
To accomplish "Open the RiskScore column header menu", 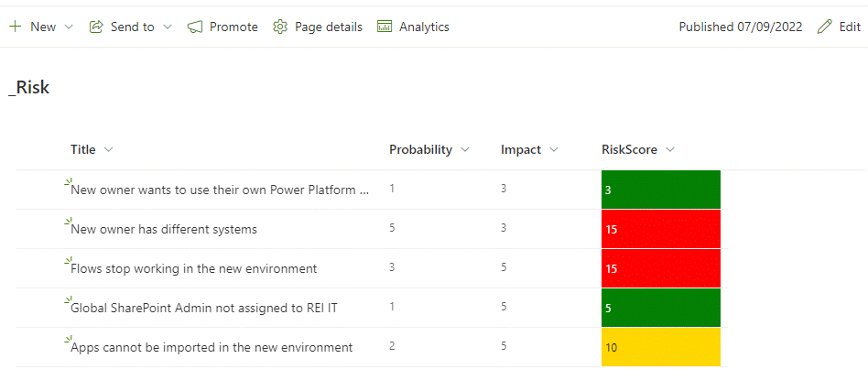I will (669, 149).
